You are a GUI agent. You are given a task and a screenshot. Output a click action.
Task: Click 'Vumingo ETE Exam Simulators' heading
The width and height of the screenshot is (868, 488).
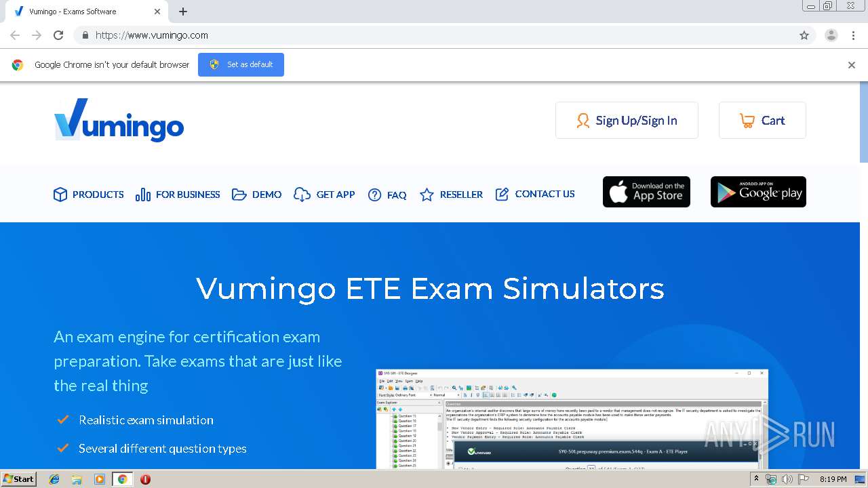pyautogui.click(x=430, y=288)
